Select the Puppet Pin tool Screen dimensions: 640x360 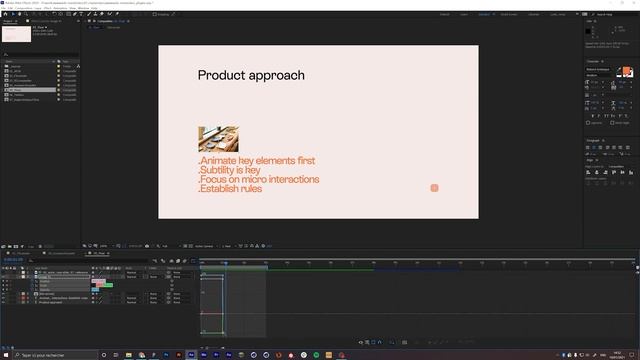coord(117,14)
